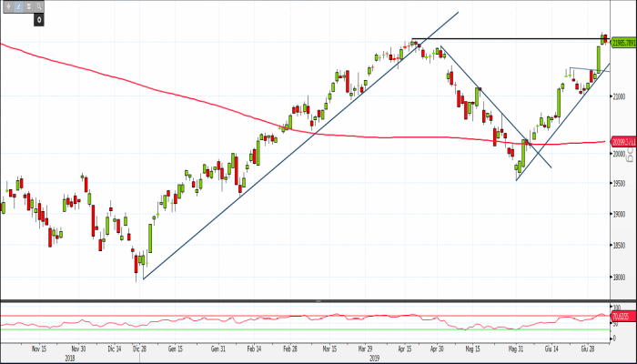637x364 pixels.
Task: Click the Gen 31 date label
Action: (217, 349)
